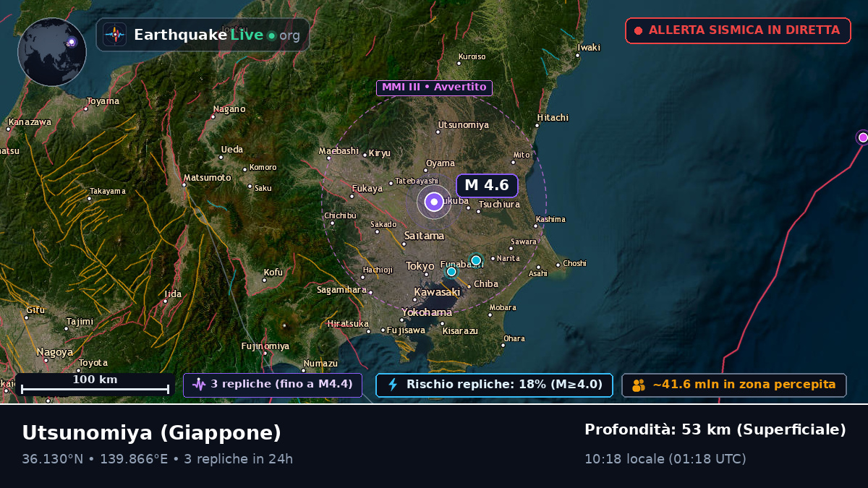This screenshot has width=868, height=488.
Task: Select the cyan aftershock marker near Narita
Action: [x=476, y=260]
